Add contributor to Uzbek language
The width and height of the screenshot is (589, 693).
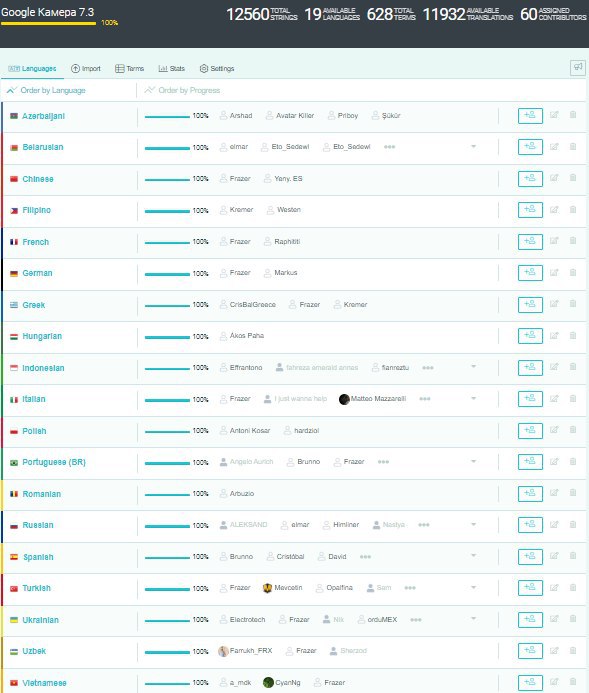coord(530,651)
